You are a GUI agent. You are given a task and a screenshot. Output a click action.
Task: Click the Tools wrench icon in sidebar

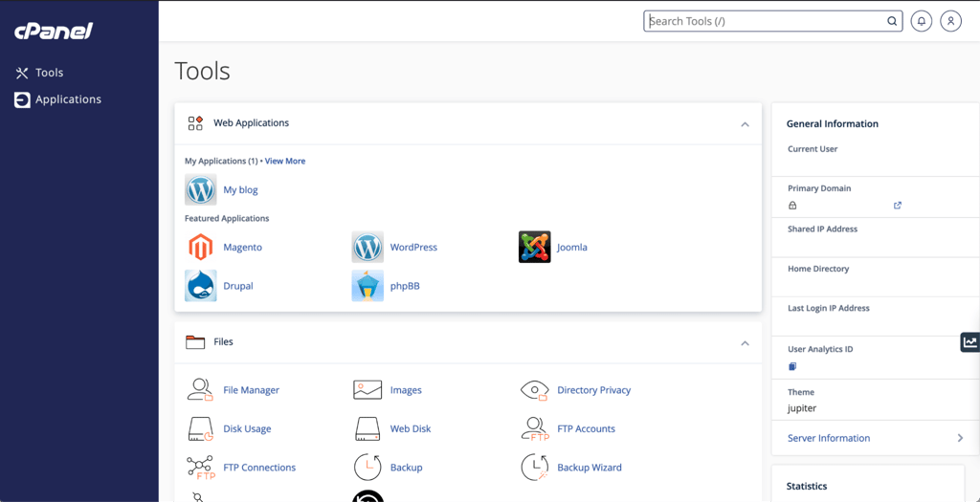22,73
